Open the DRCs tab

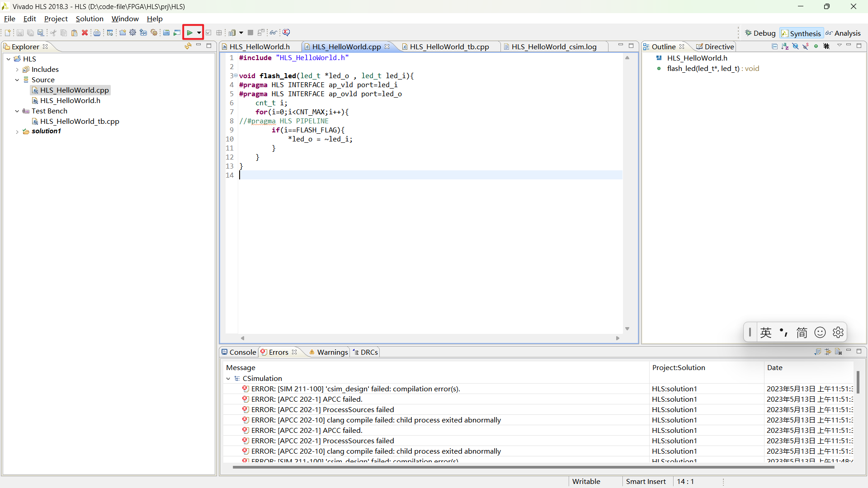point(365,352)
